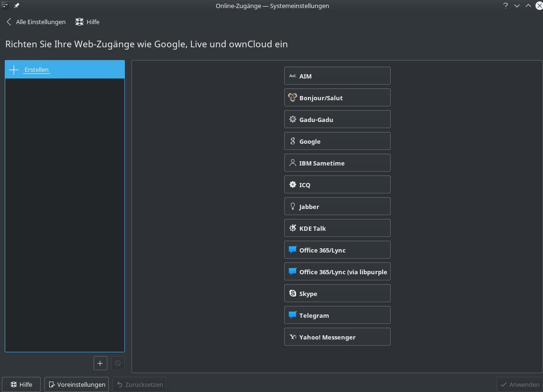Viewport: 543px width, 392px height.
Task: Maximize the window using the up chevron
Action: [x=528, y=6]
